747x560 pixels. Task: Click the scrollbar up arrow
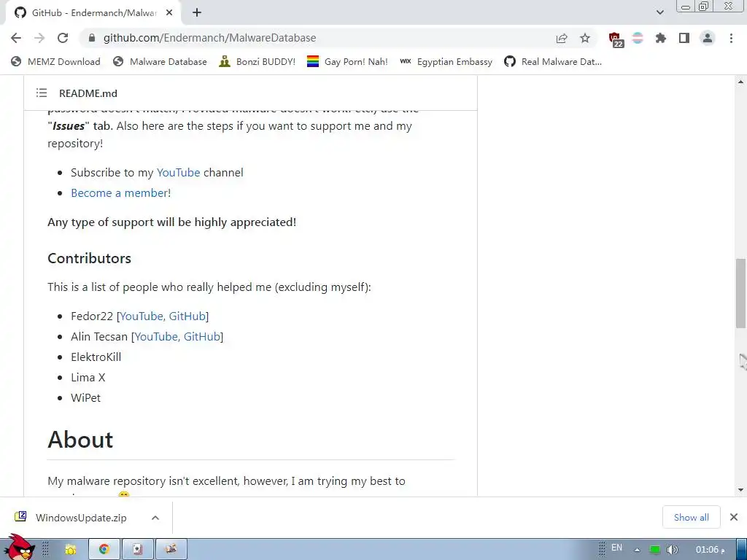[x=740, y=82]
